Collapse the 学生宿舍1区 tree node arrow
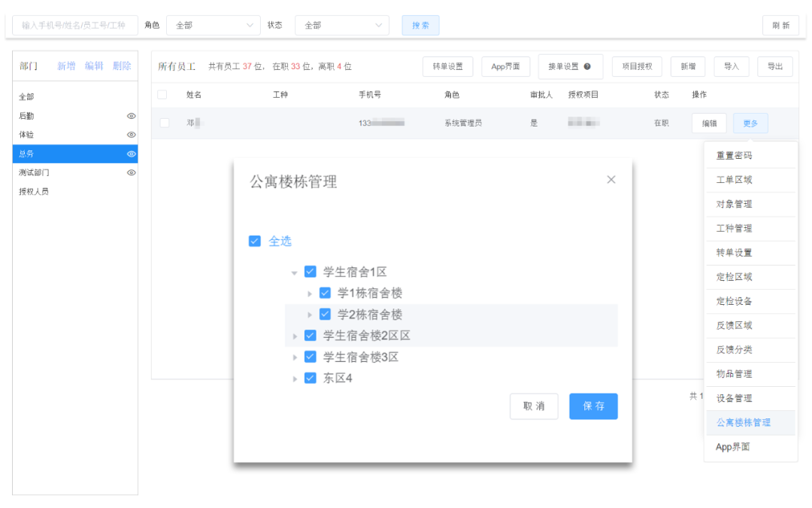 (x=295, y=272)
